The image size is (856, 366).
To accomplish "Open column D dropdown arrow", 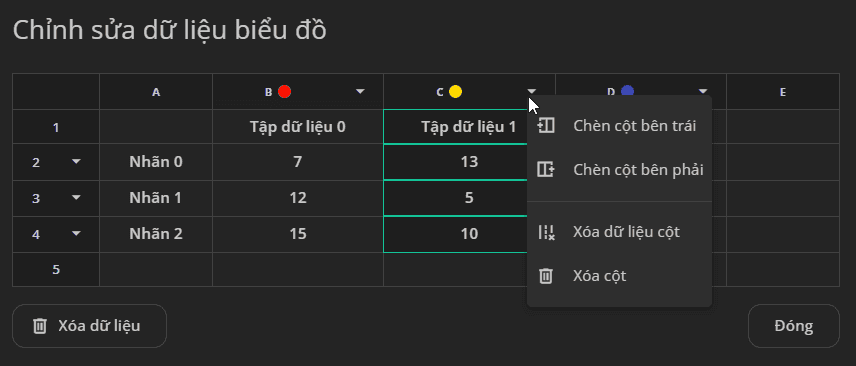I will [703, 92].
